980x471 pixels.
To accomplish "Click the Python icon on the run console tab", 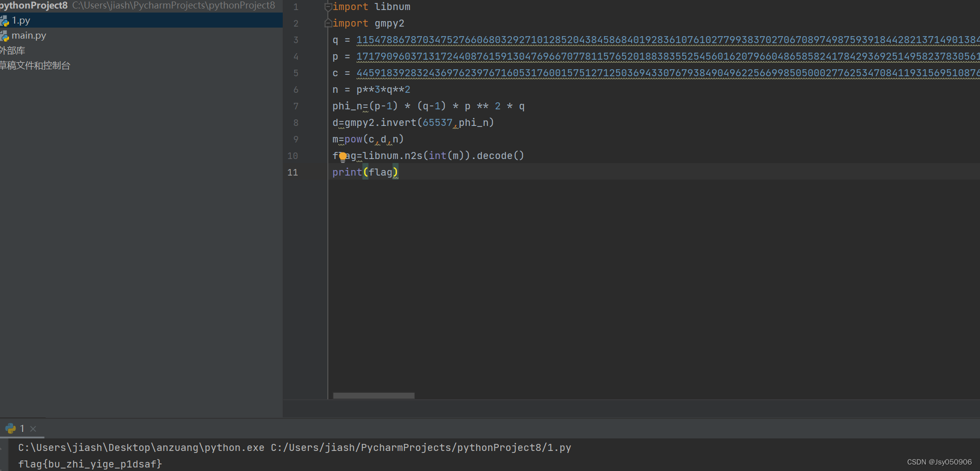I will [x=11, y=428].
